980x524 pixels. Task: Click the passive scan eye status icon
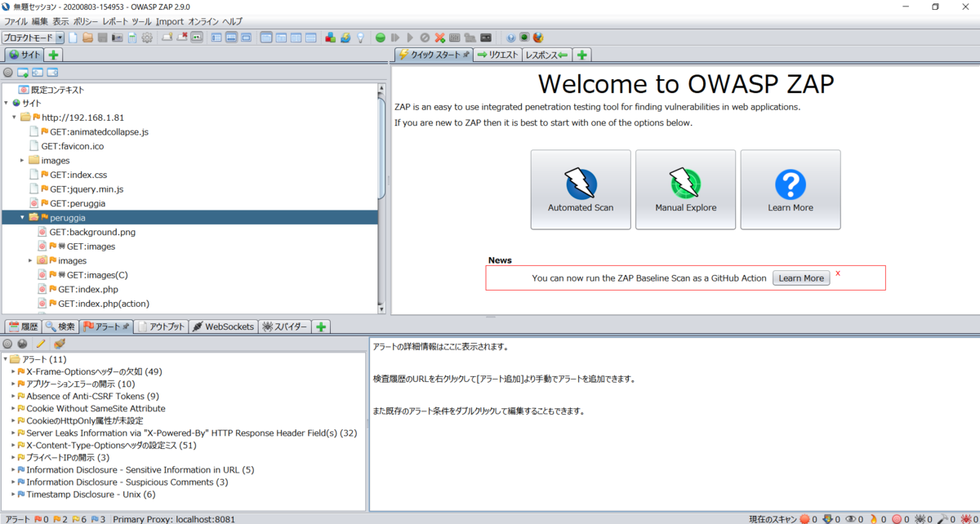click(851, 518)
